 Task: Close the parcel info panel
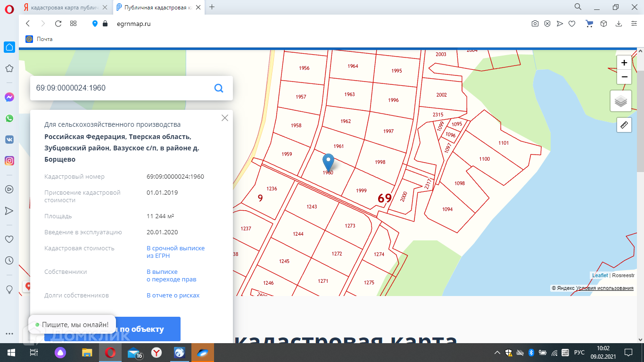coord(225,118)
